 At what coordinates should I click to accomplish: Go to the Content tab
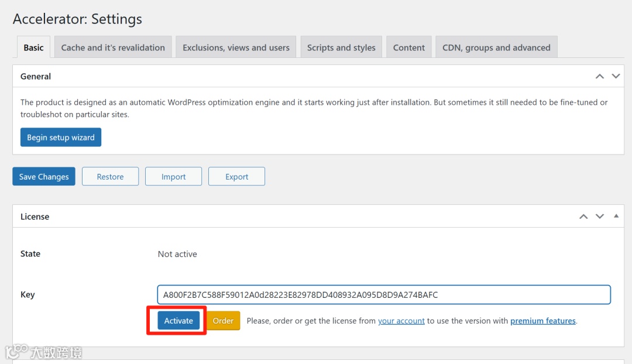(x=408, y=47)
